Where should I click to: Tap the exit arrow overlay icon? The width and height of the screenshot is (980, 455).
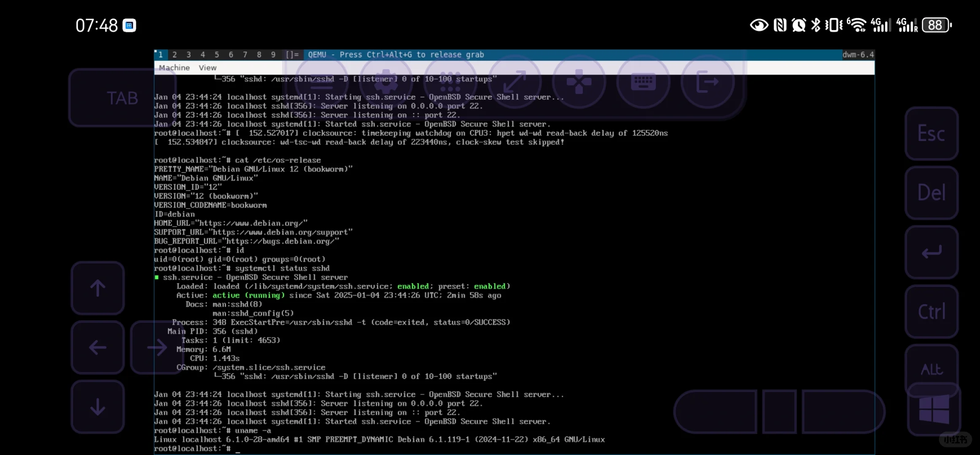click(707, 82)
